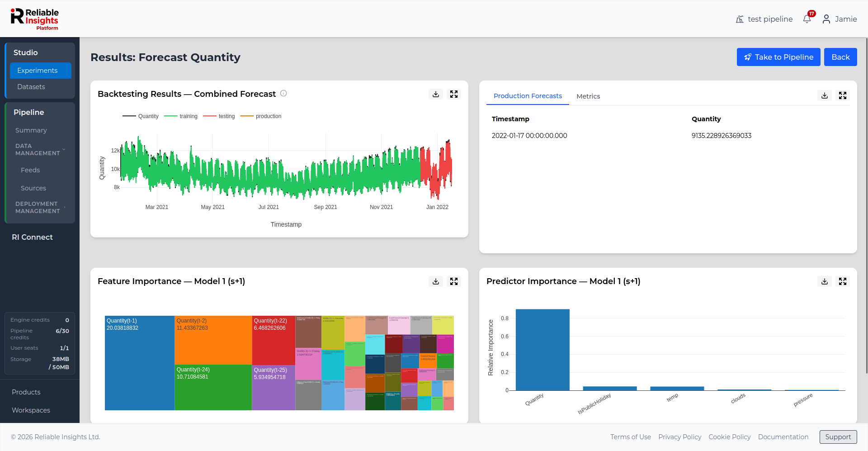Open the notifications bell

(x=807, y=19)
